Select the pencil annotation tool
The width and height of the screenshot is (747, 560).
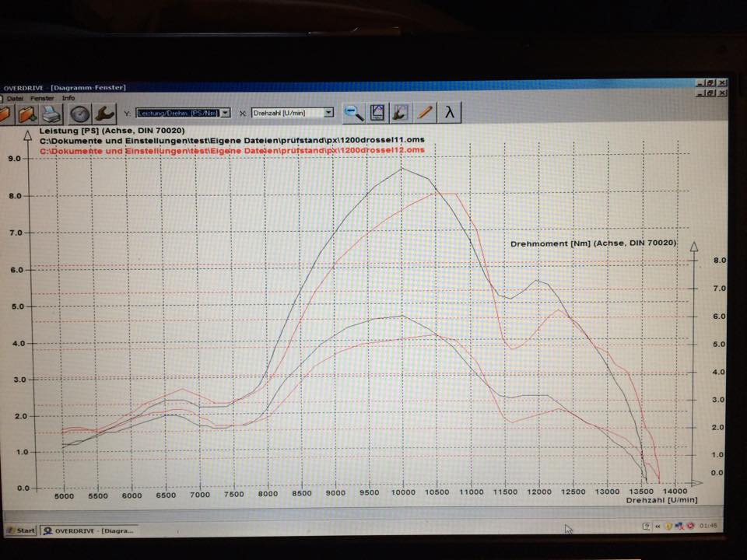click(x=425, y=113)
